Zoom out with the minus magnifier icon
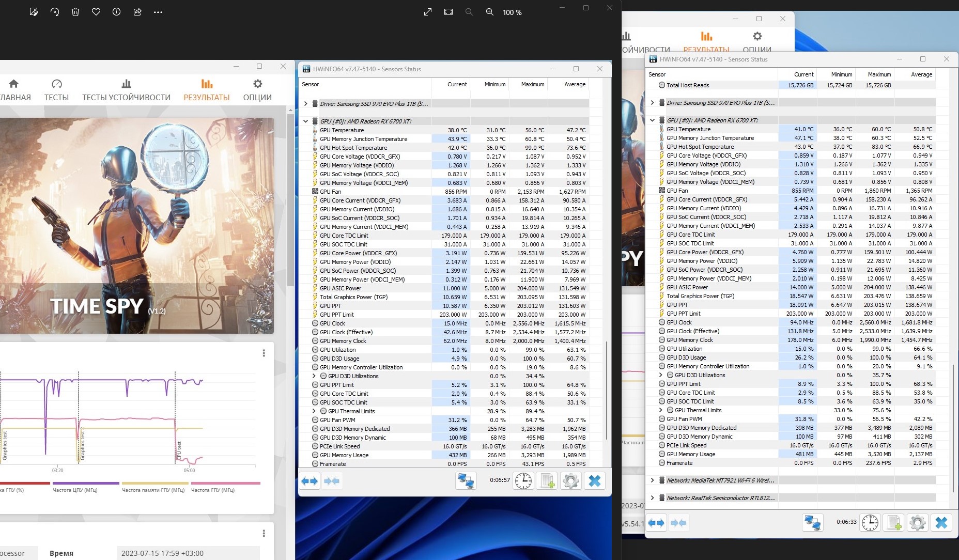 point(469,12)
